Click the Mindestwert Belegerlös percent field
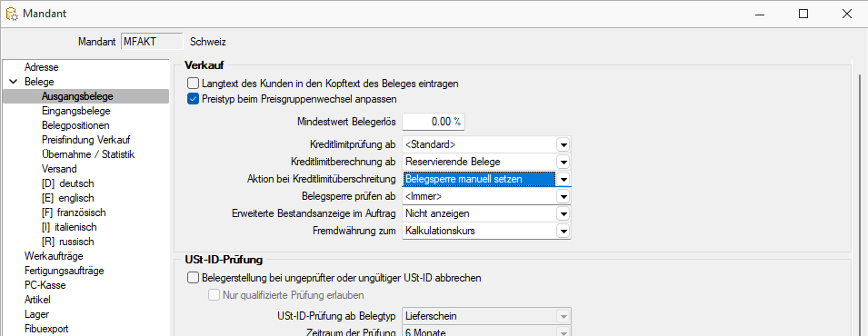Viewport: 868px width, 336px height. (434, 121)
